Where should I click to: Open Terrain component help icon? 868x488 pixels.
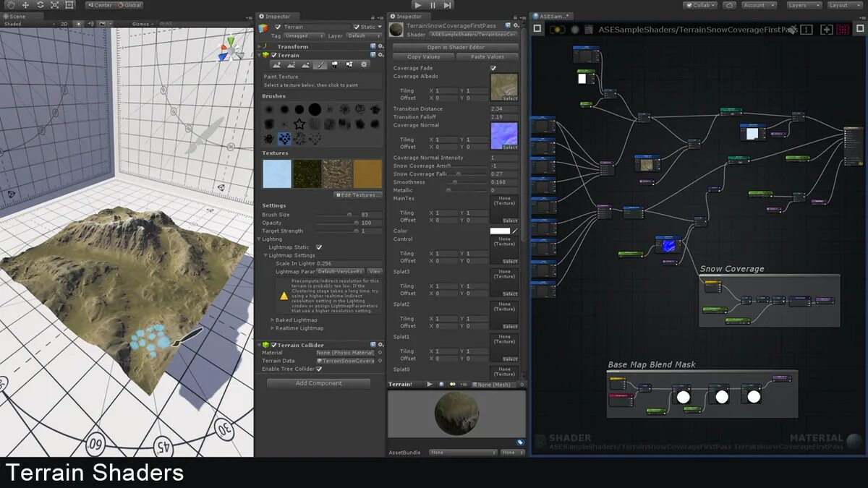tap(373, 55)
